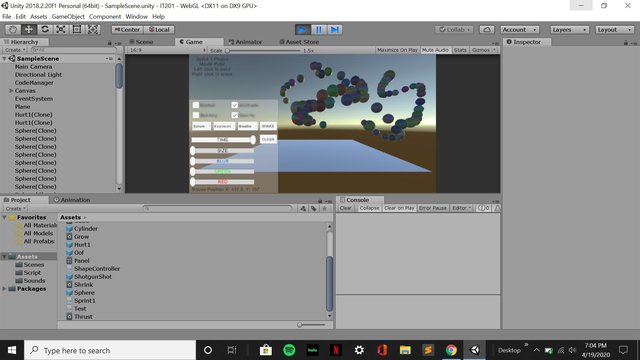Select the Rect Transform tool
The height and width of the screenshot is (360, 640).
point(77,29)
